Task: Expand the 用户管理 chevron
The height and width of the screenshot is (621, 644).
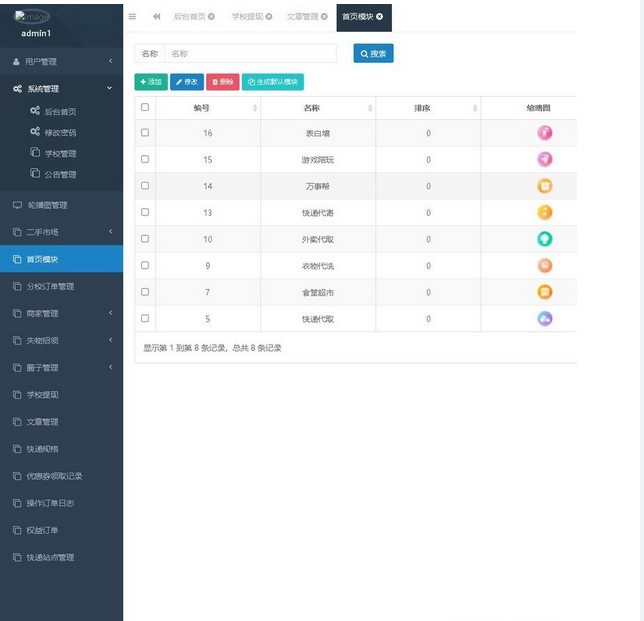Action: [110, 61]
